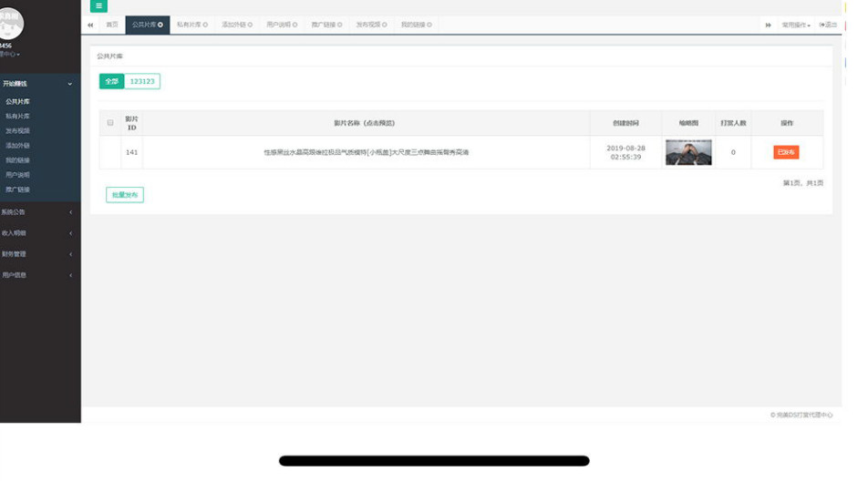
Task: Switch to the 发布视频 tab in tab bar
Action: pyautogui.click(x=369, y=25)
